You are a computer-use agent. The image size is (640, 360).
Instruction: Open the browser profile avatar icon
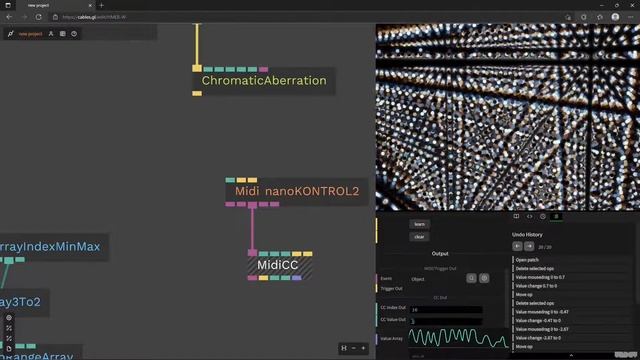click(615, 17)
